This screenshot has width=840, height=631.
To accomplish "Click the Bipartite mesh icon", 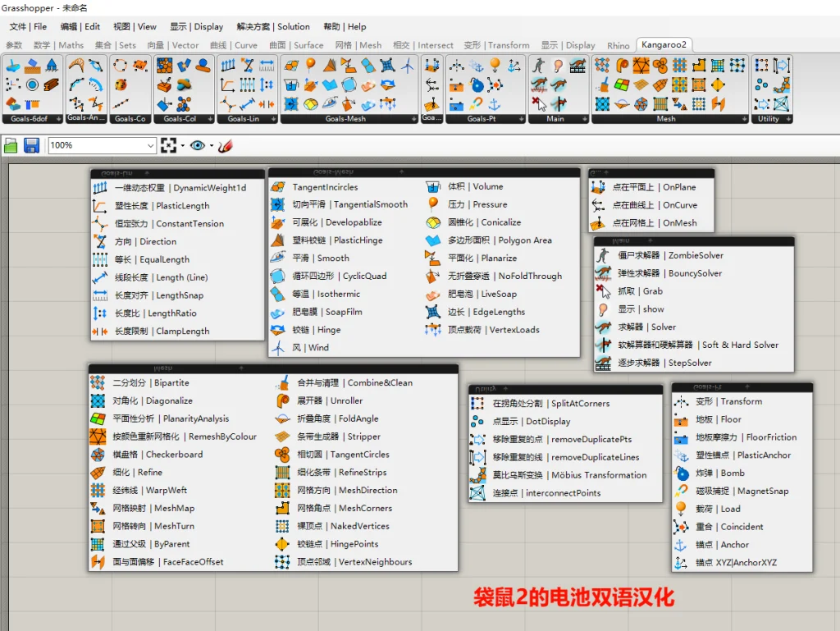I will point(98,383).
